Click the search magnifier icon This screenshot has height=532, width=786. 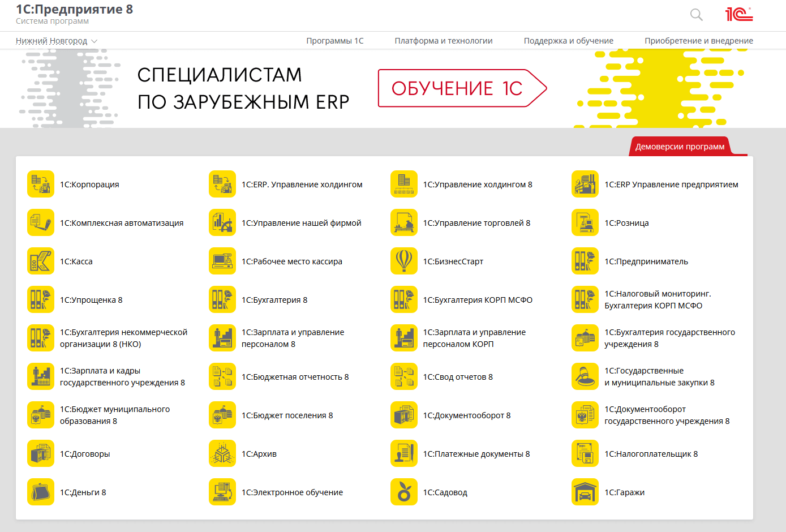pos(697,15)
